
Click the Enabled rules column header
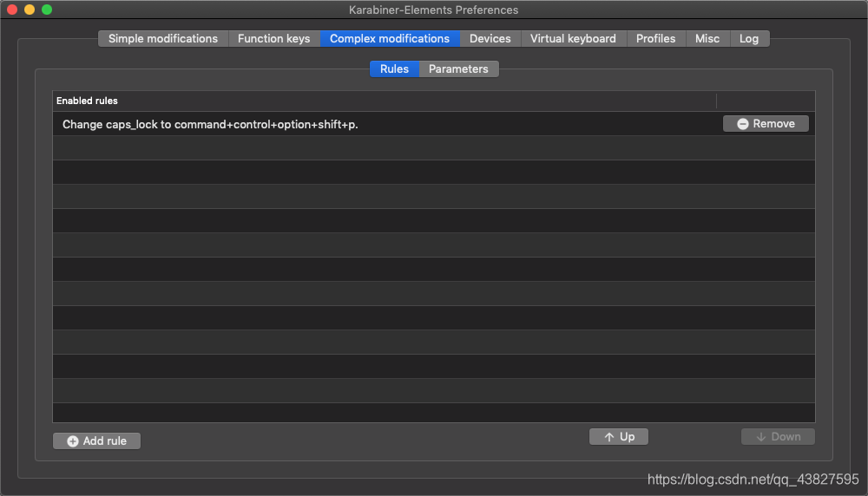(x=385, y=101)
